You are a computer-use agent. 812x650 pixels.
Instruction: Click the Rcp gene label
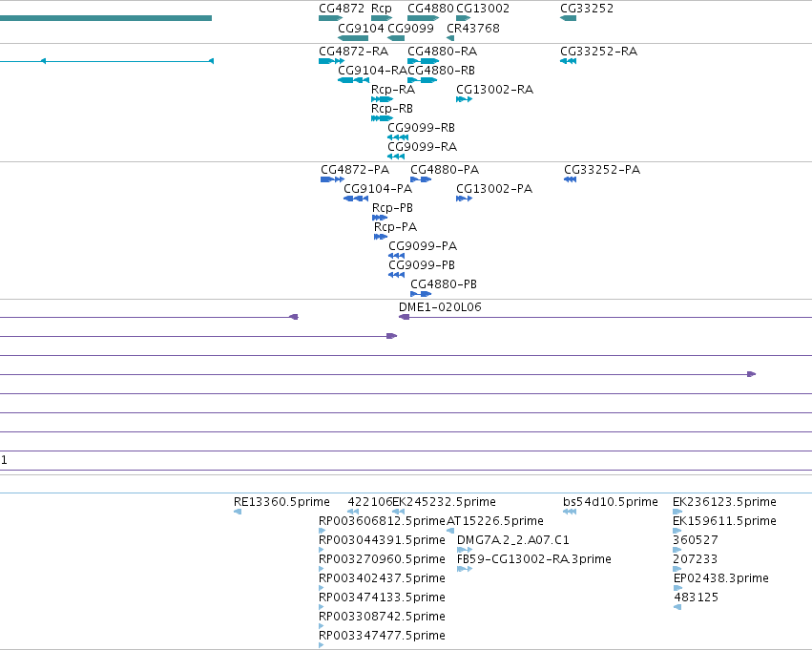click(382, 9)
